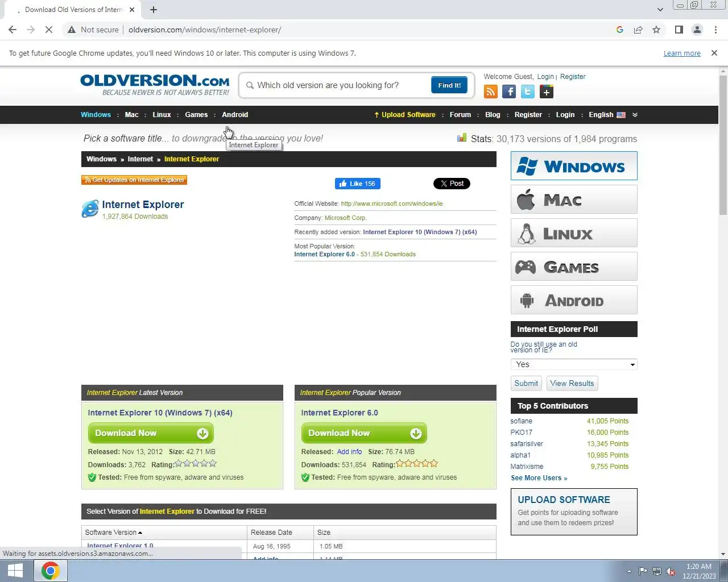Click the stats bar chart icon
Viewport: 728px width, 582px height.
click(462, 138)
